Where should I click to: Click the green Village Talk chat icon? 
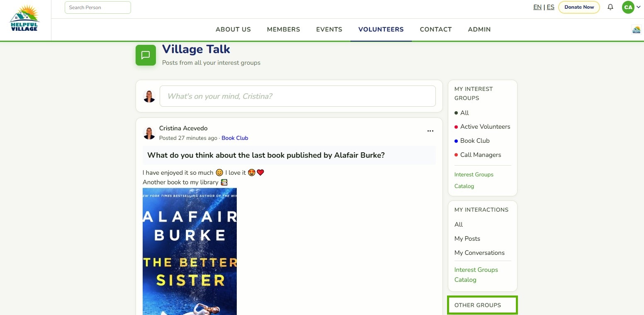146,55
